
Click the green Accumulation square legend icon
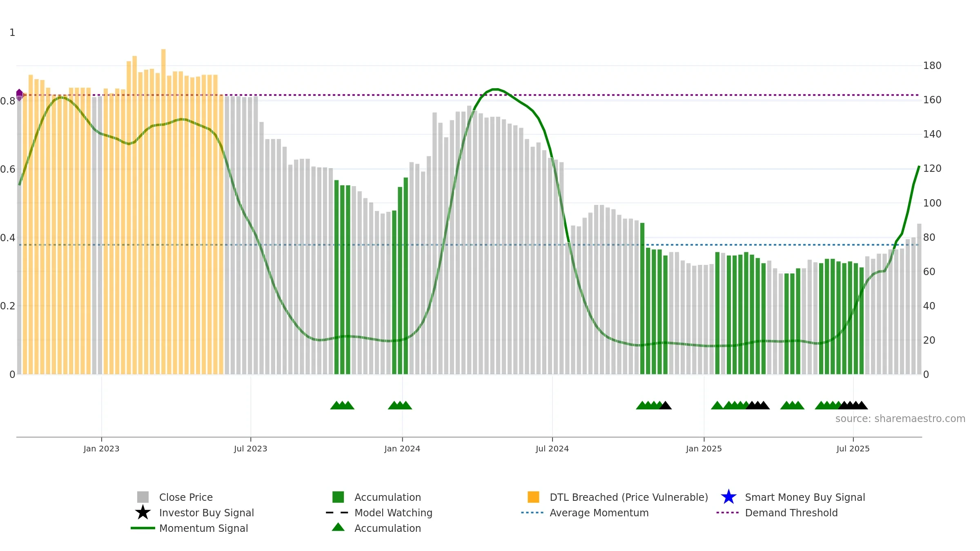[x=338, y=497]
